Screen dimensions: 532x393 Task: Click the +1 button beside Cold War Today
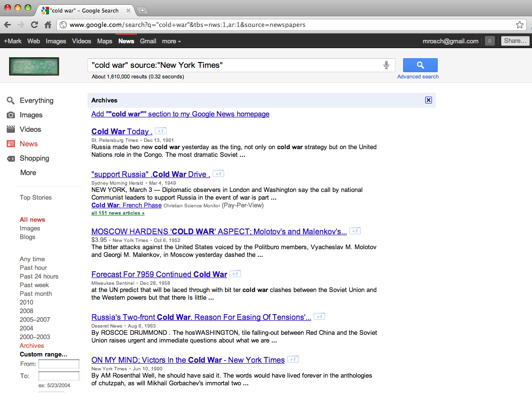click(161, 131)
